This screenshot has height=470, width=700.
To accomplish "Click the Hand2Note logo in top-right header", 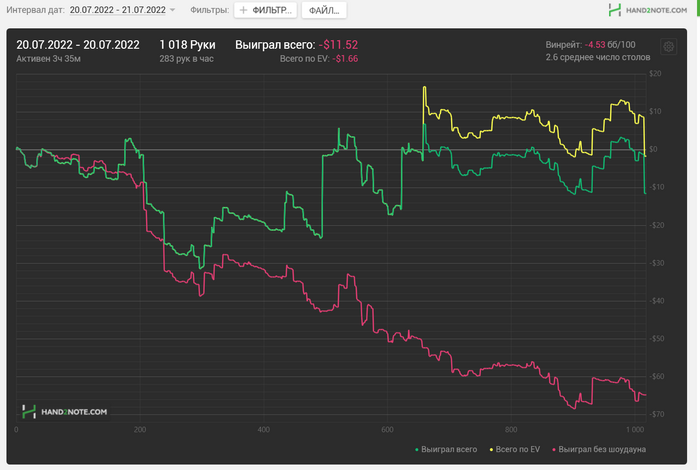I will pos(648,10).
